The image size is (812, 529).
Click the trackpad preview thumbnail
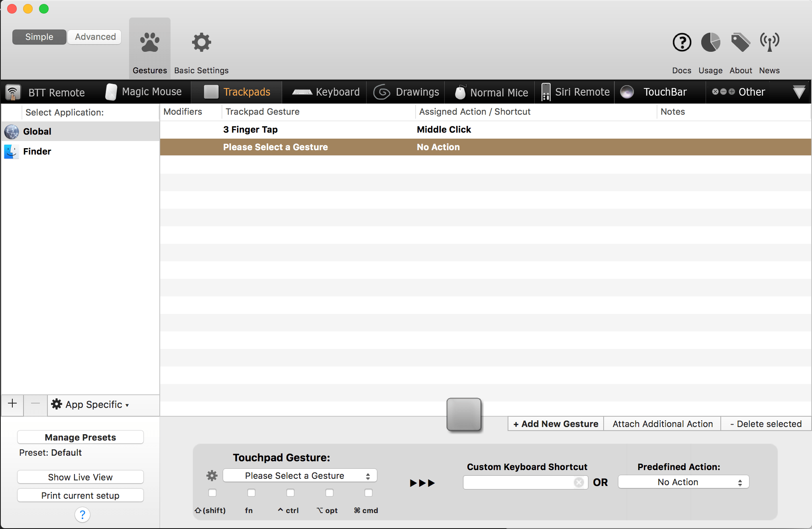pos(464,414)
